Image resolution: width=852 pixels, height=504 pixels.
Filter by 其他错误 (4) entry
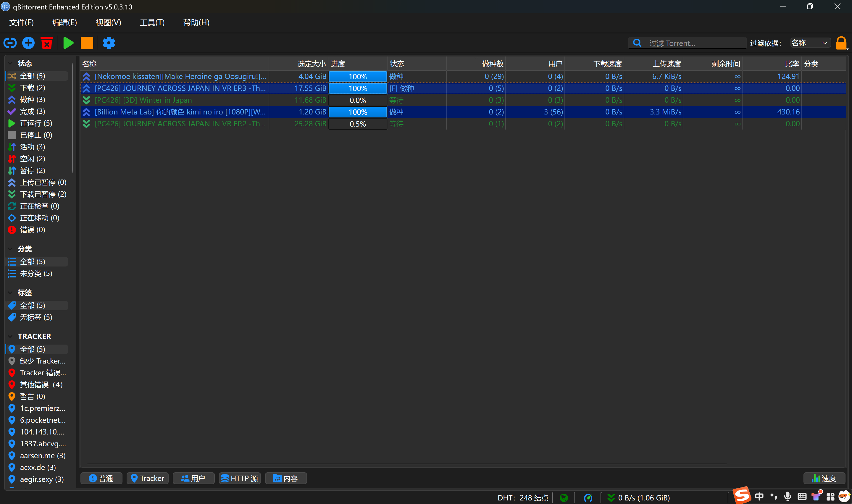[x=37, y=385]
